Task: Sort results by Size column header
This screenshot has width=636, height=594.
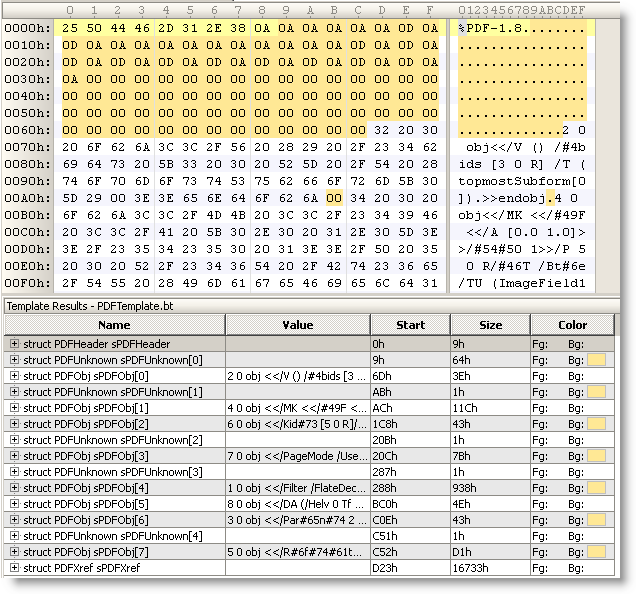Action: 490,325
